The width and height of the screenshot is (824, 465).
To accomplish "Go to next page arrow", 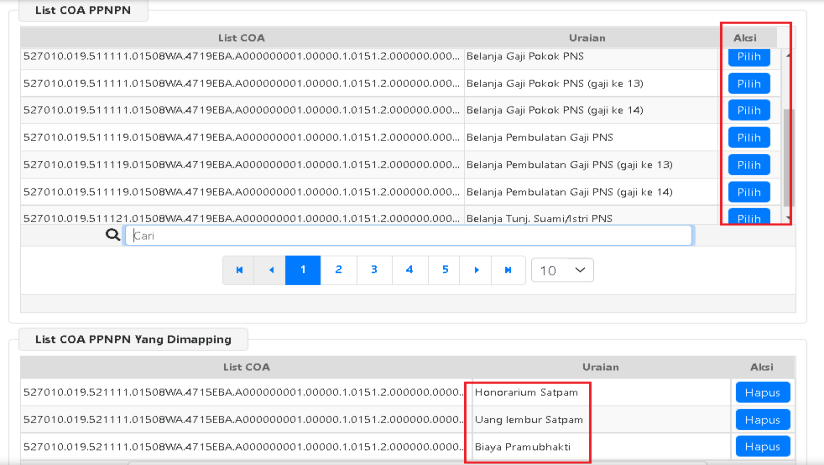I will click(476, 270).
